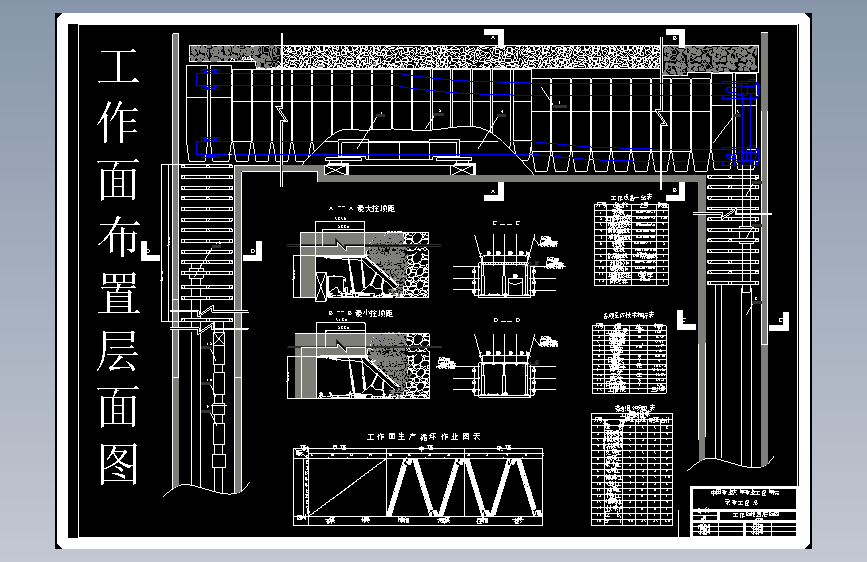
Task: Click the large title character 层
Action: [118, 351]
